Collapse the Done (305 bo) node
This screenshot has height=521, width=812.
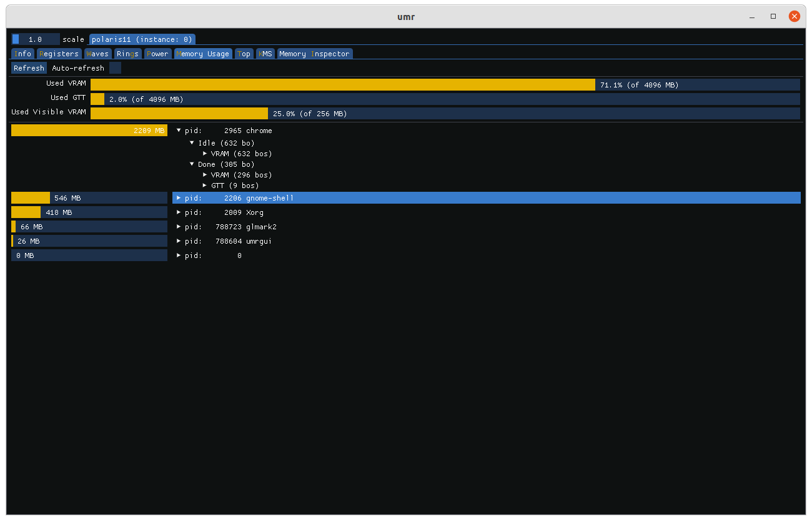pyautogui.click(x=192, y=164)
